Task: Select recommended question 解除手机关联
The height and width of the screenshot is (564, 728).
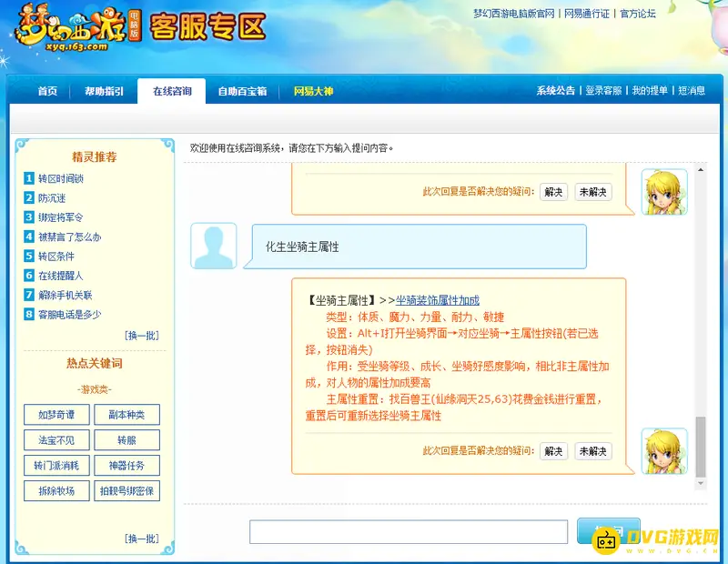Action: pos(65,296)
